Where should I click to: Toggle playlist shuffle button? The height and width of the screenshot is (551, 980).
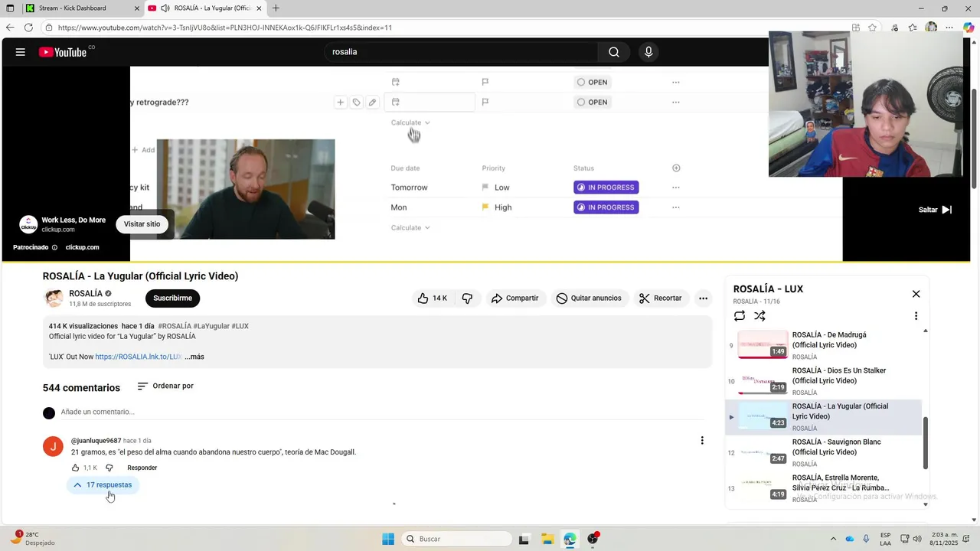759,315
